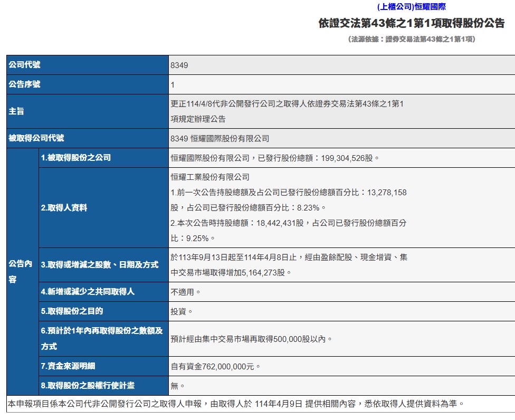The width and height of the screenshot is (515, 420).
Task: Click the 公司代號 label cell
Action: 88,65
